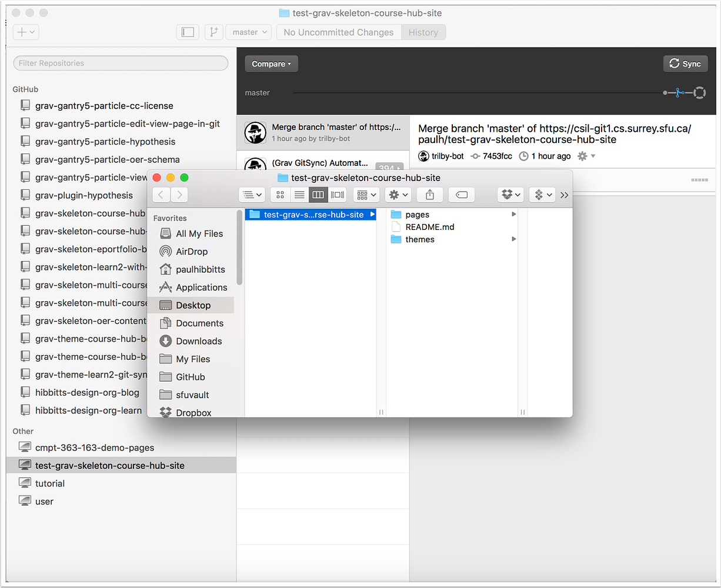
Task: Open the add repository plus icon
Action: click(x=25, y=32)
